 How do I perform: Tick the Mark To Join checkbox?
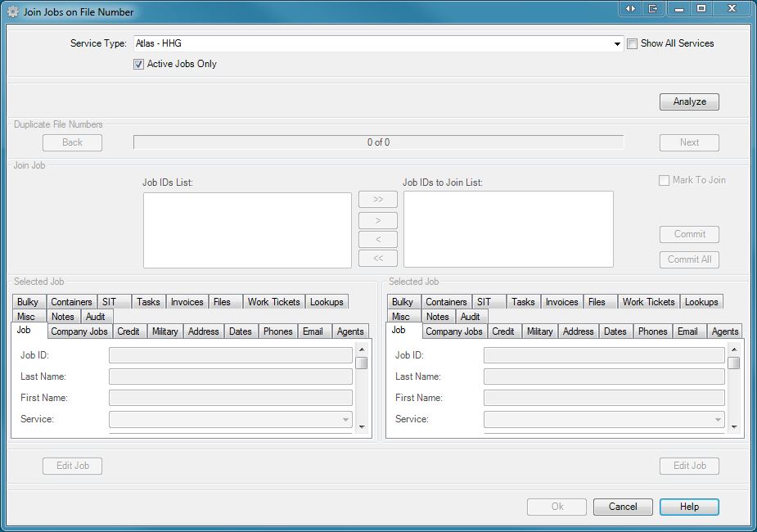(665, 181)
